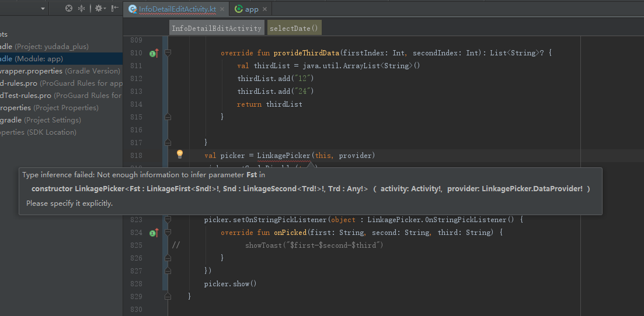Select the dTest-rules.pro ProGuard file

(61, 96)
